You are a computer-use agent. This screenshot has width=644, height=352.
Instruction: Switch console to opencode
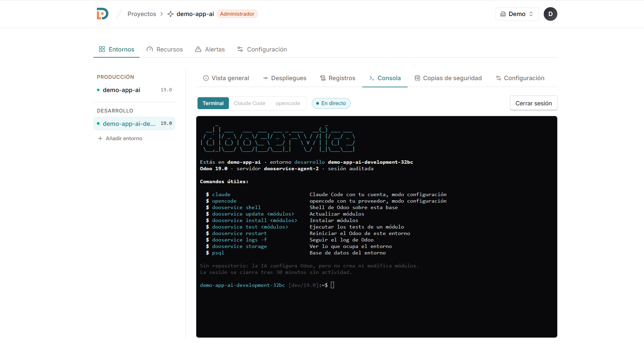288,103
